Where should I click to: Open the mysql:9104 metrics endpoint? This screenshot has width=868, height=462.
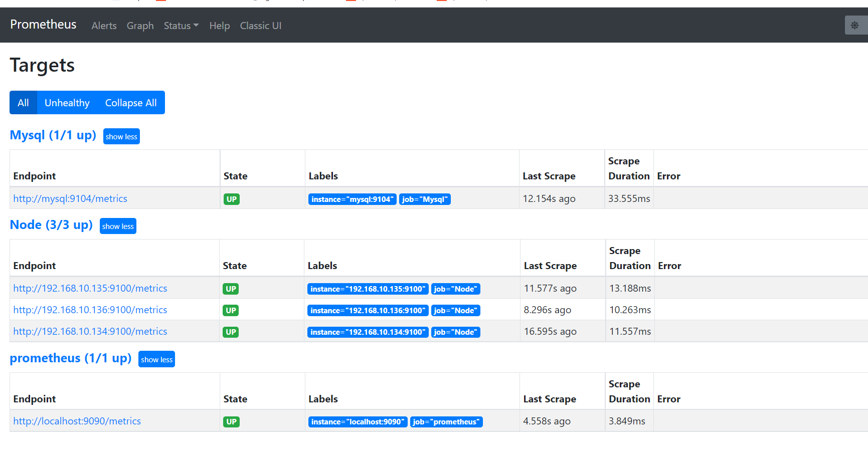tap(70, 198)
